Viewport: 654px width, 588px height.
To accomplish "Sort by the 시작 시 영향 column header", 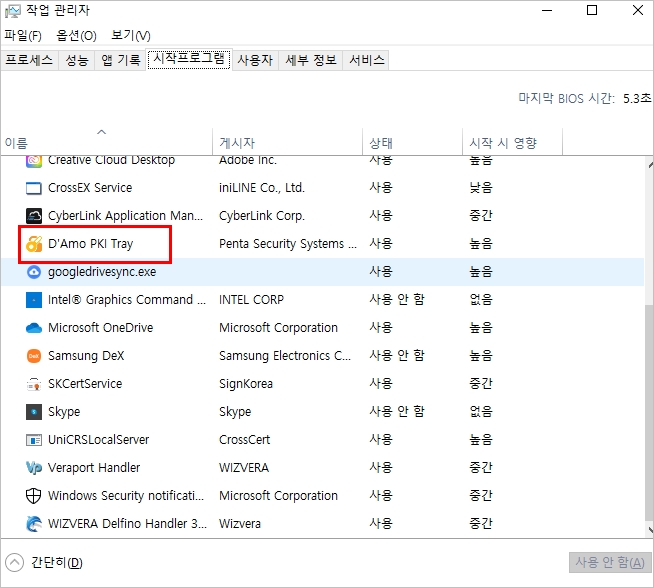I will click(x=512, y=143).
